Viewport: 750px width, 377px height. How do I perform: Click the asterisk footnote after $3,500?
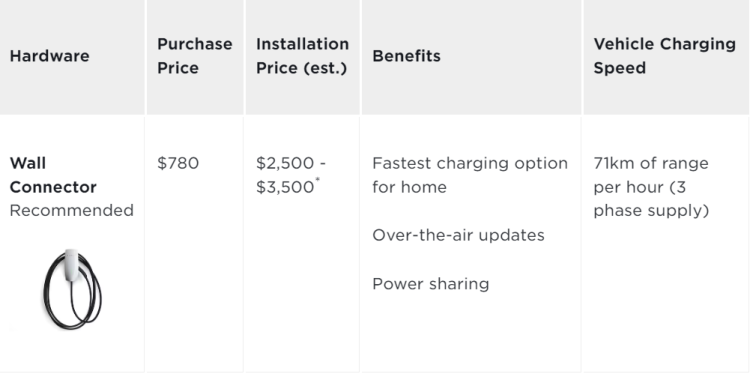pos(317,180)
